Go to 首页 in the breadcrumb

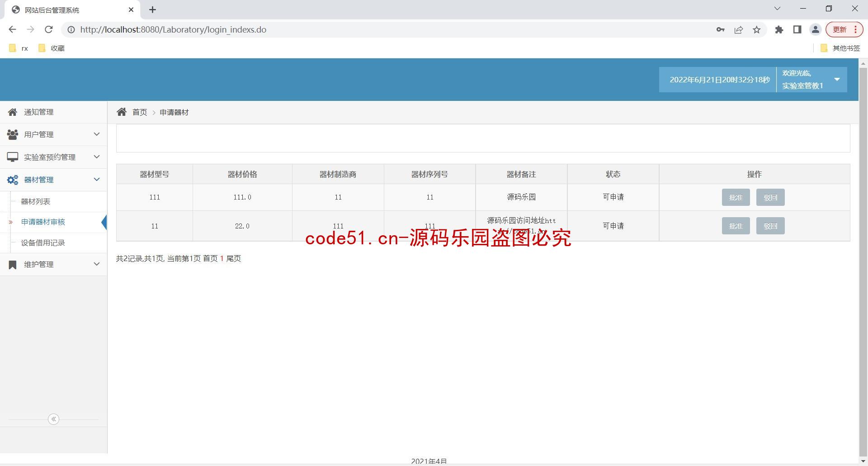click(140, 112)
